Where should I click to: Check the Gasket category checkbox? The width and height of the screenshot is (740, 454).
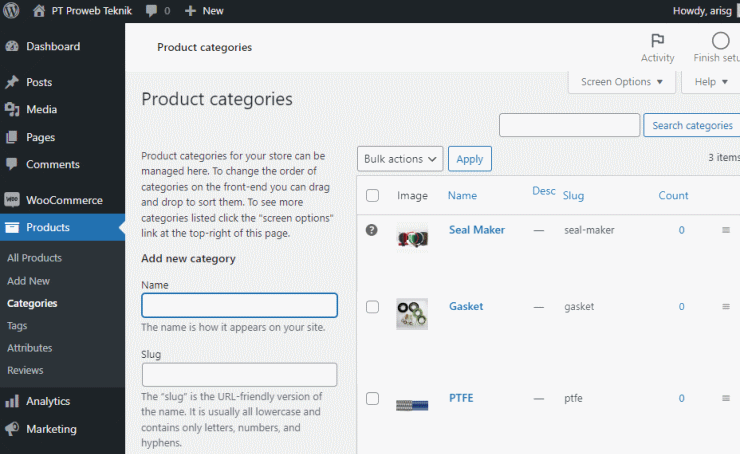pyautogui.click(x=372, y=307)
